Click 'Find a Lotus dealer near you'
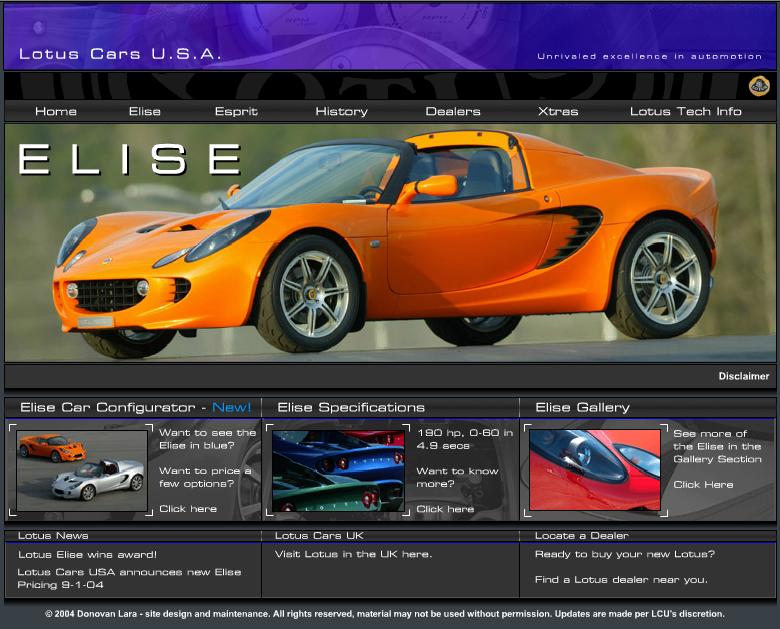The height and width of the screenshot is (629, 780). [x=621, y=579]
